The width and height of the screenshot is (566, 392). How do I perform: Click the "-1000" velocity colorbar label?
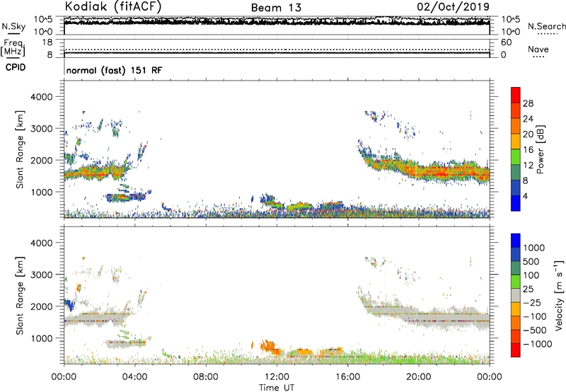pyautogui.click(x=537, y=344)
